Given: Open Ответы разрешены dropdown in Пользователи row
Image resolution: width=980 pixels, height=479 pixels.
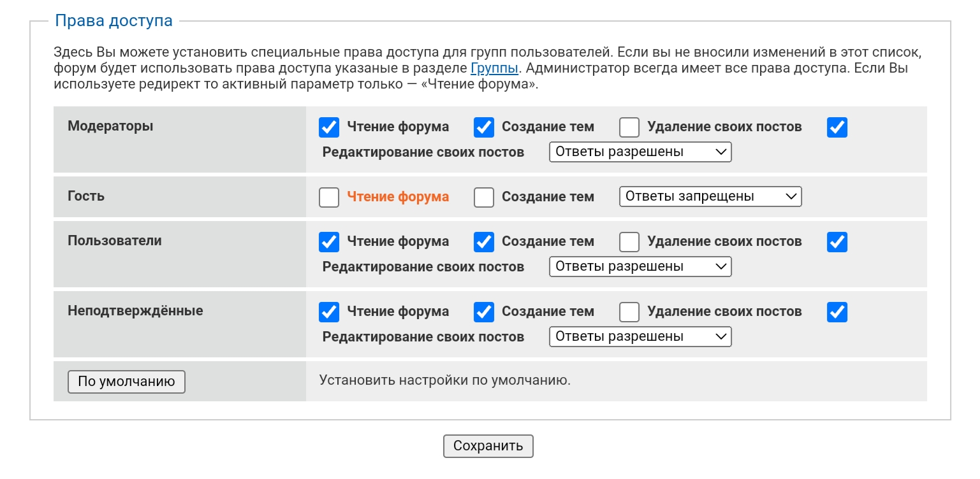Looking at the screenshot, I should pos(640,267).
